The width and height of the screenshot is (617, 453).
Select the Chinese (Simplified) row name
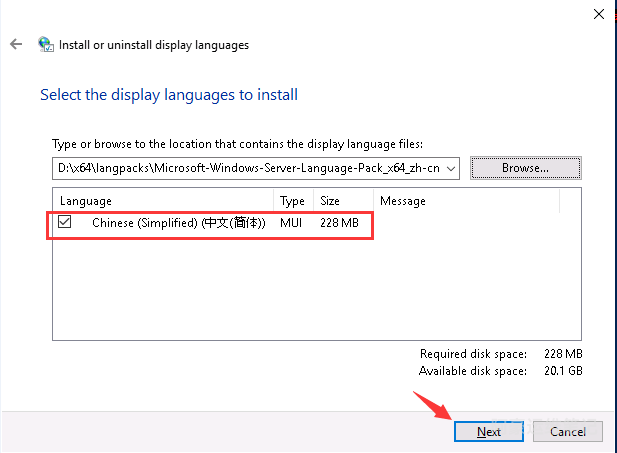[178, 224]
